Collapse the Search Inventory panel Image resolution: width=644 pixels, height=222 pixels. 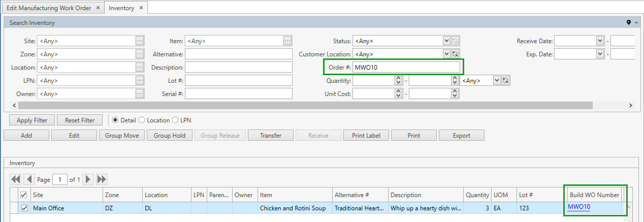click(x=636, y=23)
